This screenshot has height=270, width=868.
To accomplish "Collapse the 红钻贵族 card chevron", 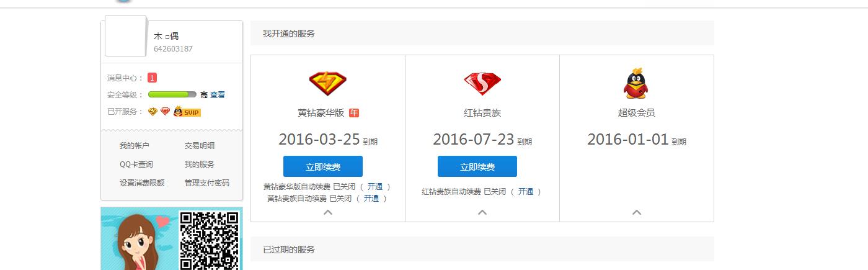I will tap(482, 212).
